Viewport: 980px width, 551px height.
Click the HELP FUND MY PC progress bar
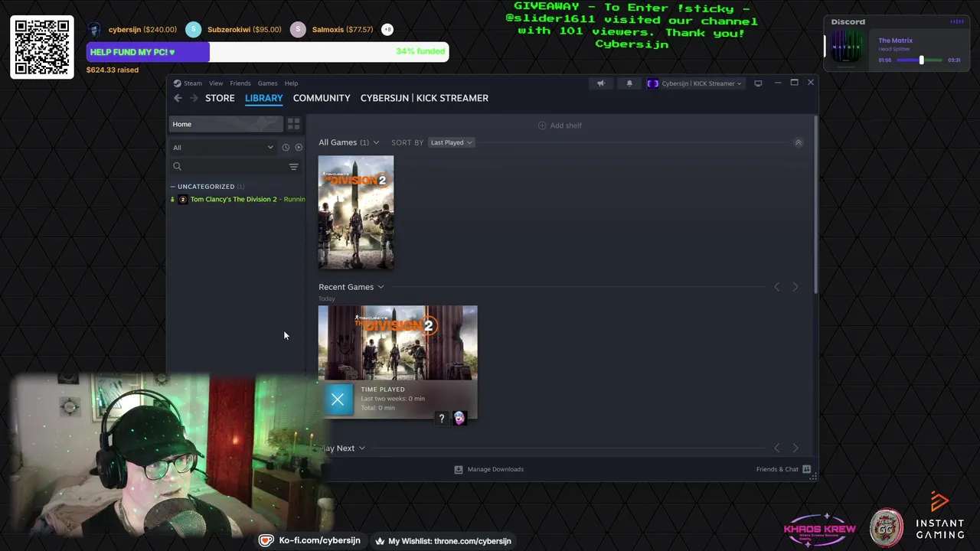pyautogui.click(x=268, y=52)
